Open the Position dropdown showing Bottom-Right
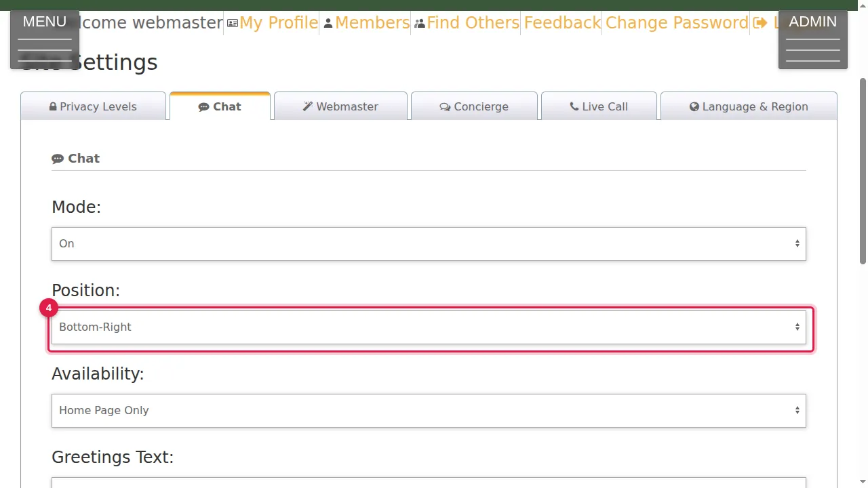The height and width of the screenshot is (488, 868). point(429,327)
